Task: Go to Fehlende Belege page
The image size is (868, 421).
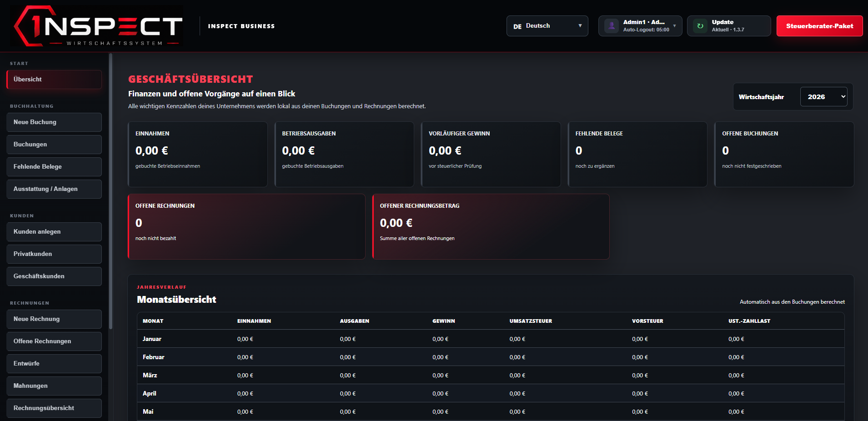Action: tap(54, 167)
